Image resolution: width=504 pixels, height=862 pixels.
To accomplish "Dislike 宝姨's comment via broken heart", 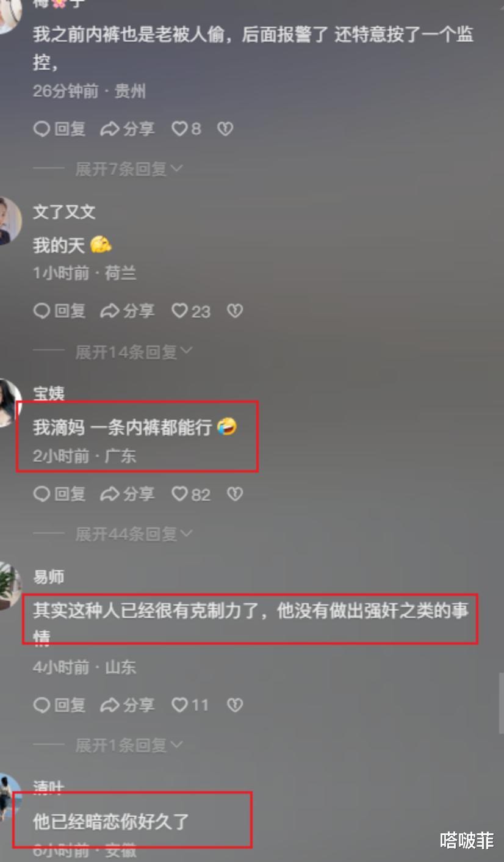I will click(235, 494).
